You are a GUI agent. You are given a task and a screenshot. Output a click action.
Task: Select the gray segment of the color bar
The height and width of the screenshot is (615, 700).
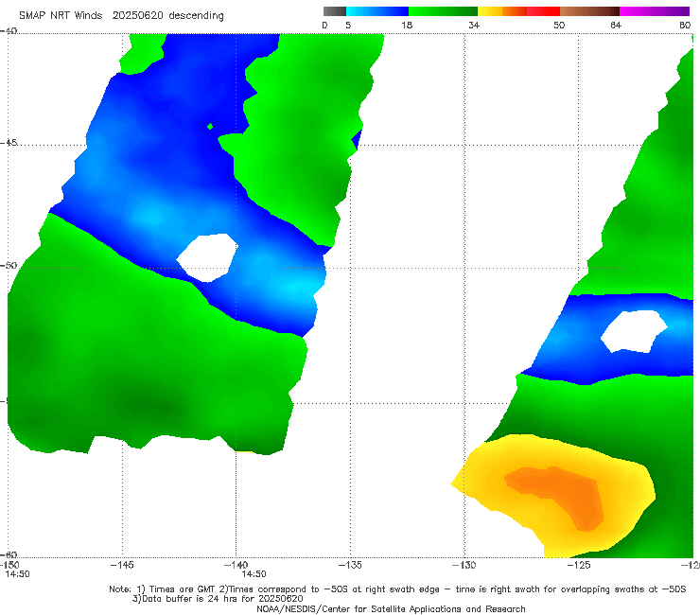point(334,11)
